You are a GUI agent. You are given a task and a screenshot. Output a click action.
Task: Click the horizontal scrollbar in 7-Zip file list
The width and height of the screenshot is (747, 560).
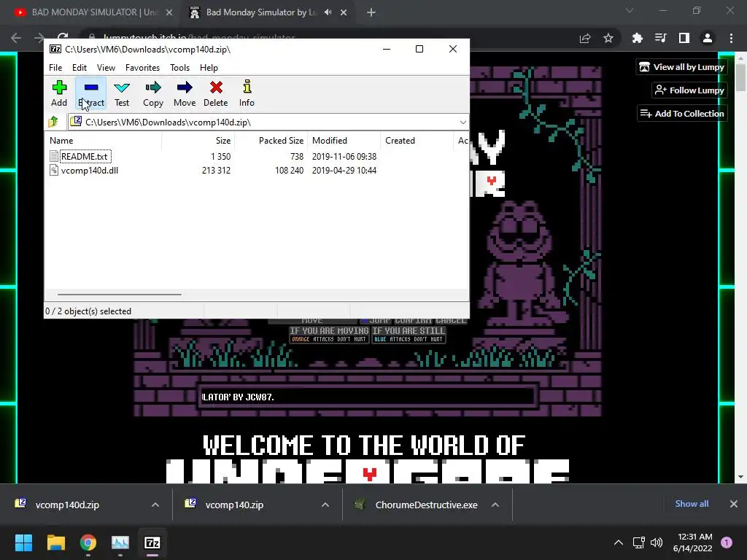(119, 295)
